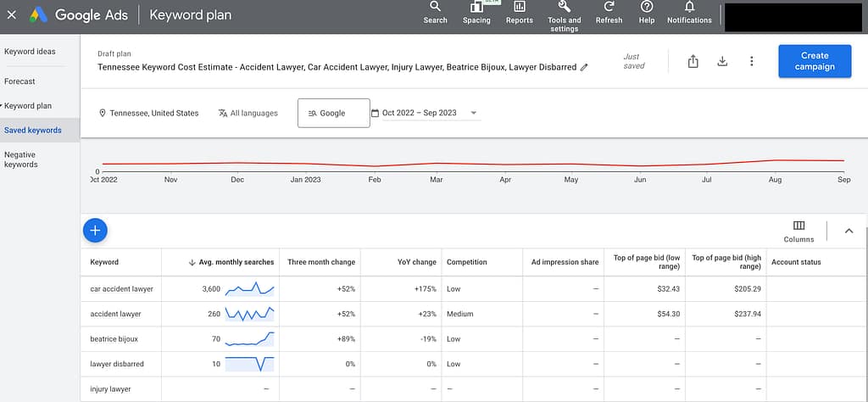
Task: Change the All languages setting
Action: click(x=248, y=113)
